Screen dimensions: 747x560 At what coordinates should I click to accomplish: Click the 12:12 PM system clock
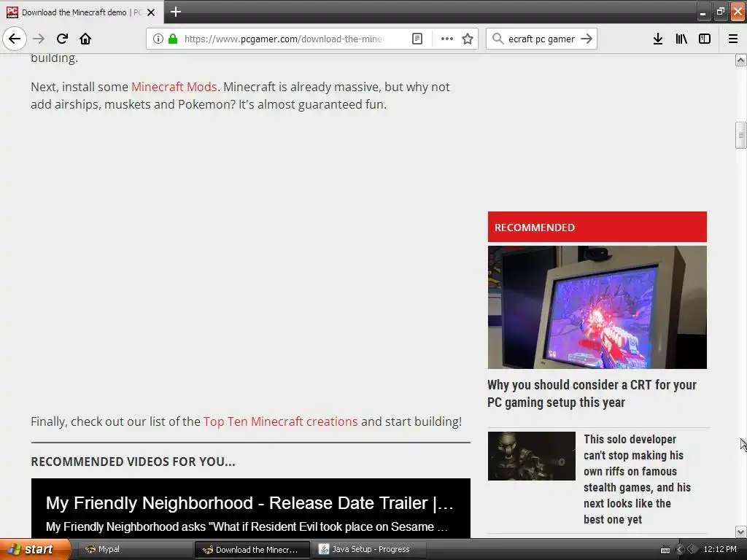tap(720, 549)
